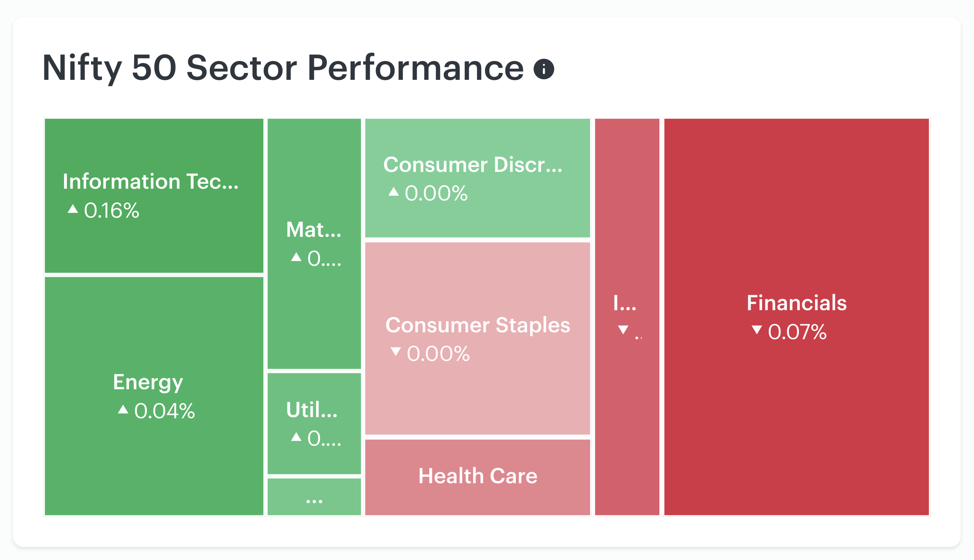
Task: Select the Consumer Staples tile
Action: tap(477, 338)
